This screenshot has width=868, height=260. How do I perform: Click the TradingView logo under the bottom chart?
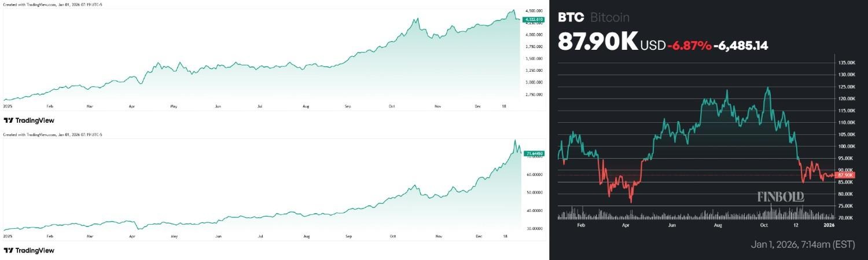pyautogui.click(x=29, y=250)
